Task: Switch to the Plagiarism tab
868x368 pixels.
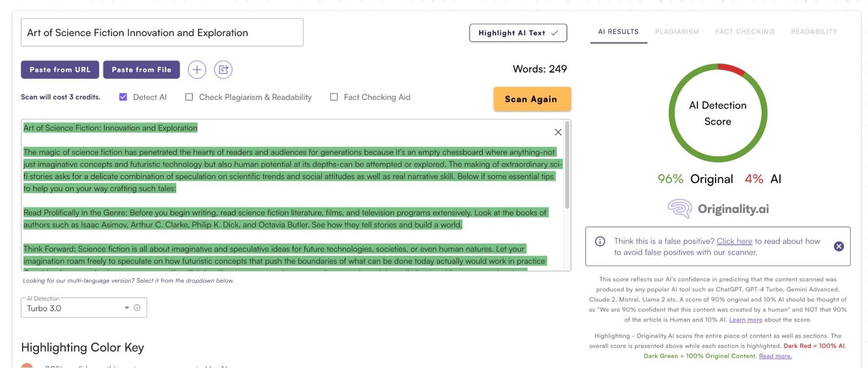Action: pos(676,32)
